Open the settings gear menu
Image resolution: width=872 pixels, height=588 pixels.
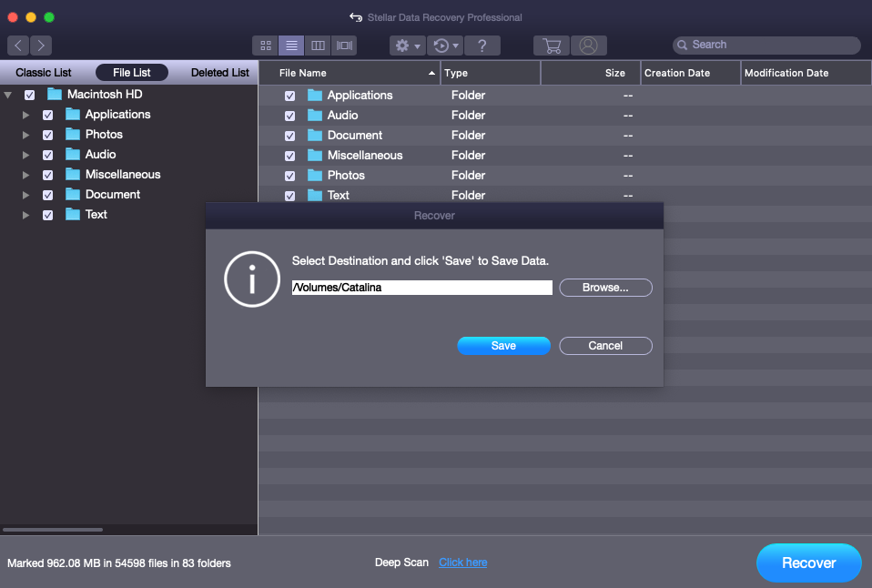[408, 46]
